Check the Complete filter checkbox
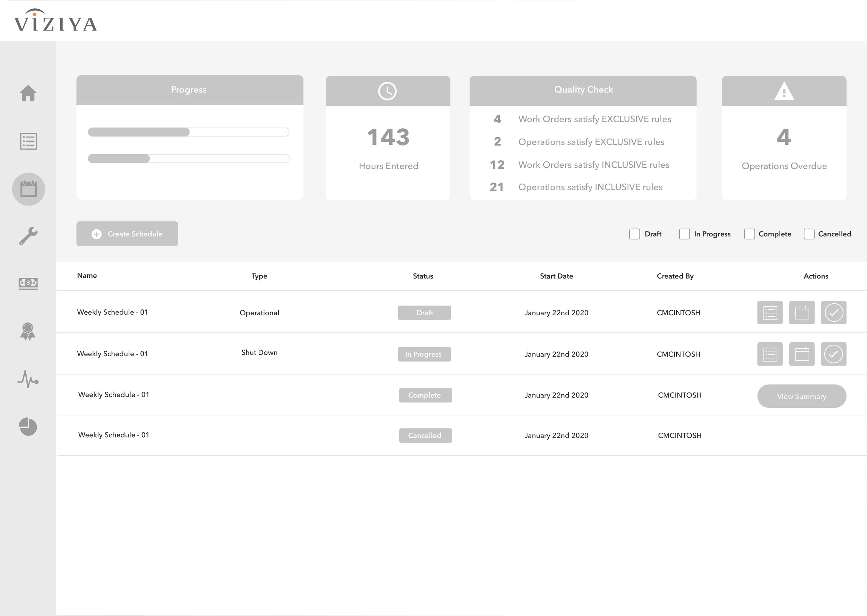This screenshot has width=867, height=616. (x=749, y=234)
